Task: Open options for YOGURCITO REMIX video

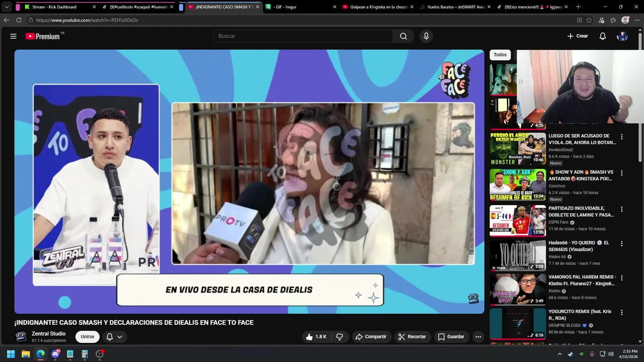Action: [622, 313]
